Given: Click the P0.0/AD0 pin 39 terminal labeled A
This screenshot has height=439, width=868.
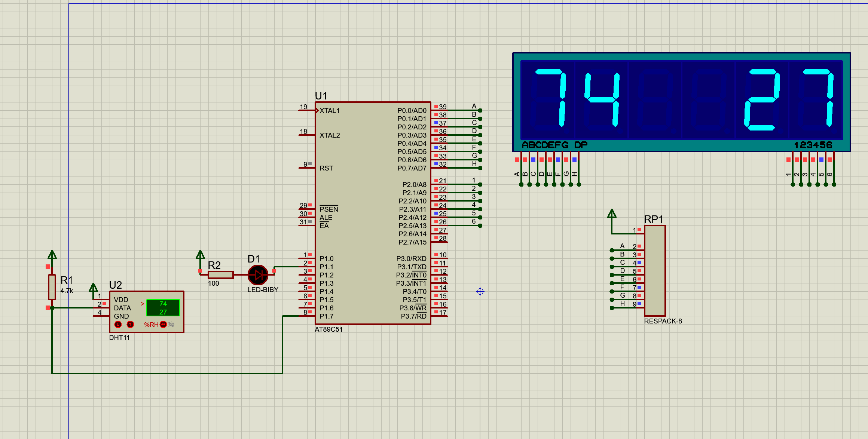Looking at the screenshot, I should pos(480,110).
